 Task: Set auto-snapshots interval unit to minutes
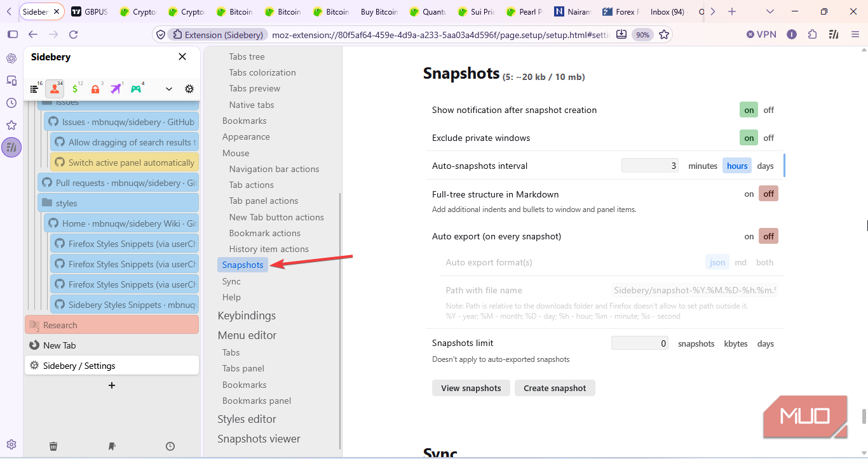click(703, 166)
